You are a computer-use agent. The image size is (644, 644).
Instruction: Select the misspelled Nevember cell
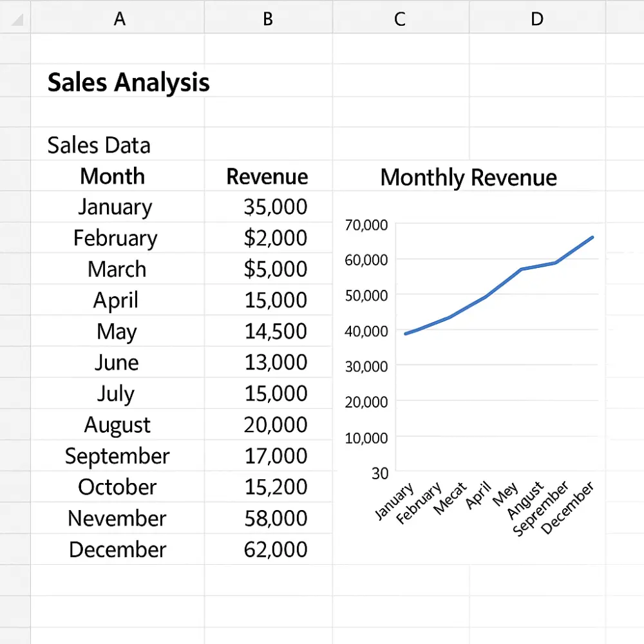pyautogui.click(x=117, y=518)
